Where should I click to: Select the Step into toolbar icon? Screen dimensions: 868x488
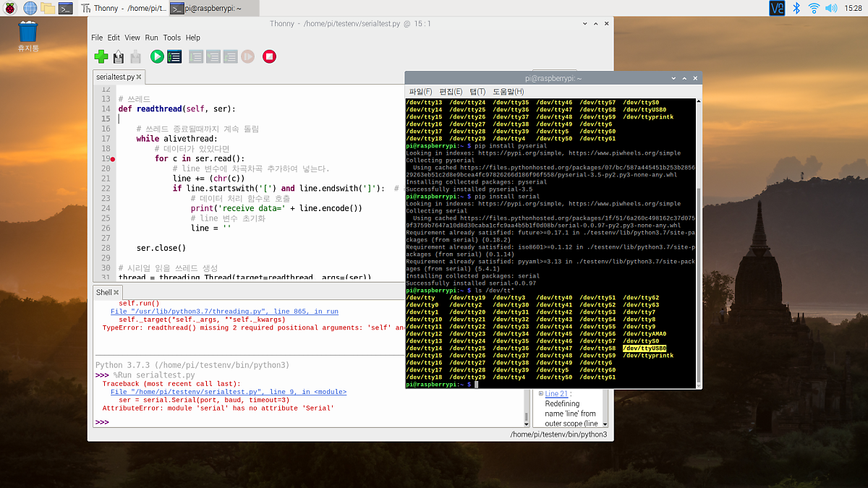coord(213,56)
